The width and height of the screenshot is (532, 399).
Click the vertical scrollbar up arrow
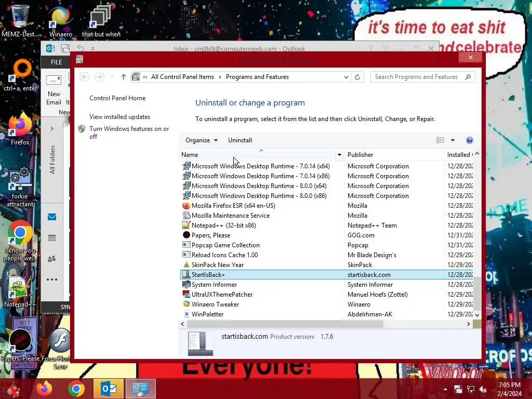(477, 154)
